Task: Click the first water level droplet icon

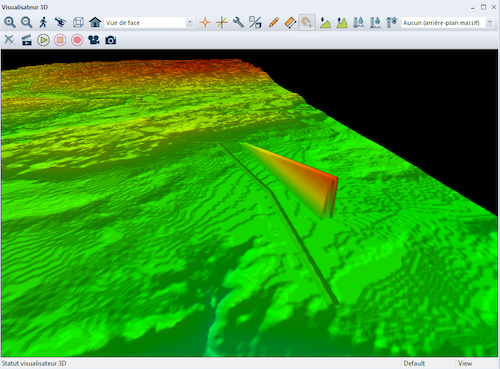Action: pyautogui.click(x=359, y=23)
